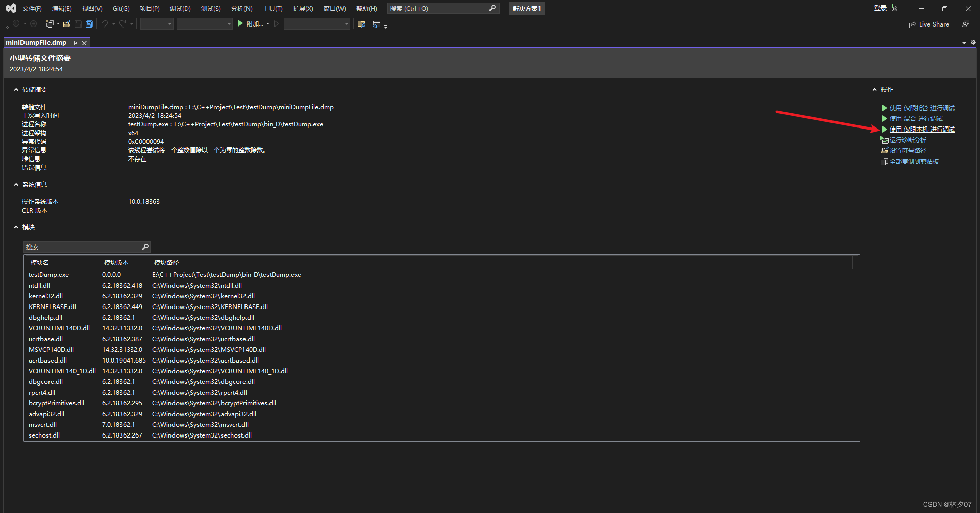Open the Redo history dropdown arrow
Image resolution: width=980 pixels, height=513 pixels.
pyautogui.click(x=131, y=24)
